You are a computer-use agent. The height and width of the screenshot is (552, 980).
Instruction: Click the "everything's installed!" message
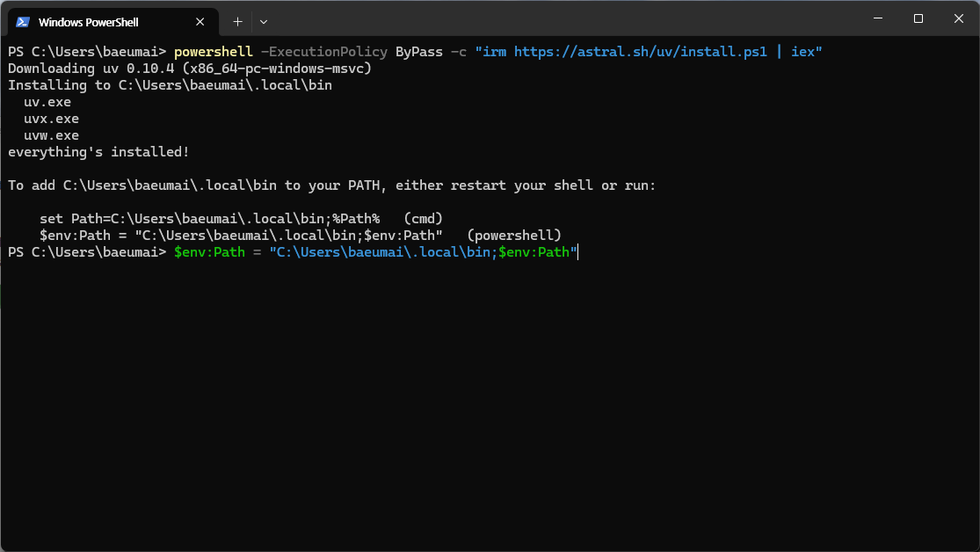coord(98,152)
